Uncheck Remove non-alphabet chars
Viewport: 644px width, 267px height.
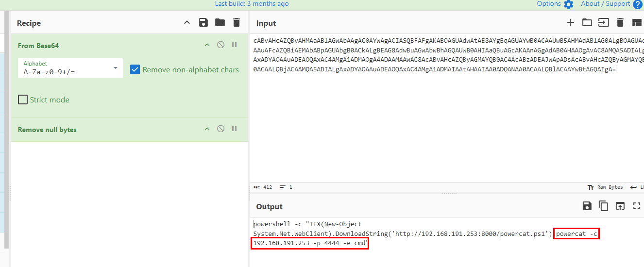(135, 70)
